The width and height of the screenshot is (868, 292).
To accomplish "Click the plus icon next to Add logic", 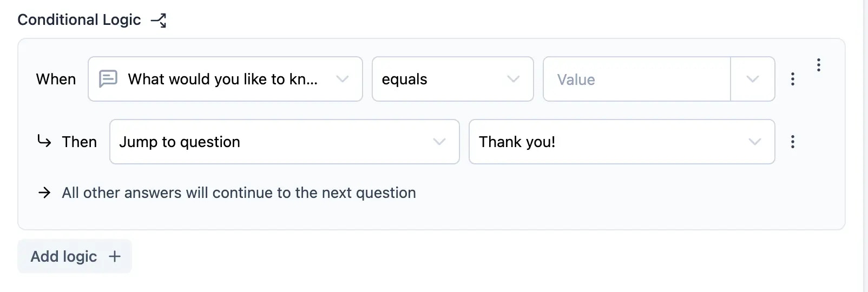I will (114, 256).
